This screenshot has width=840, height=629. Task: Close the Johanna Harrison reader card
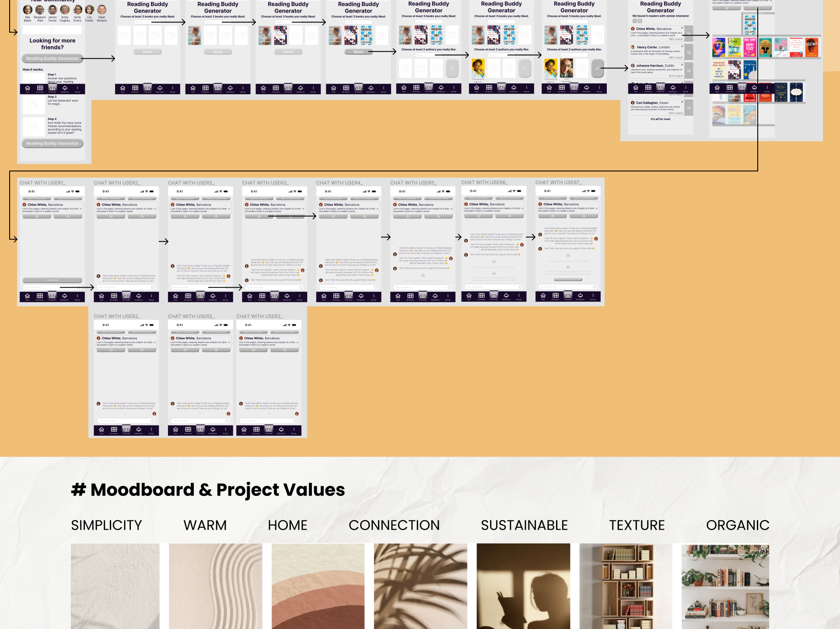click(682, 65)
